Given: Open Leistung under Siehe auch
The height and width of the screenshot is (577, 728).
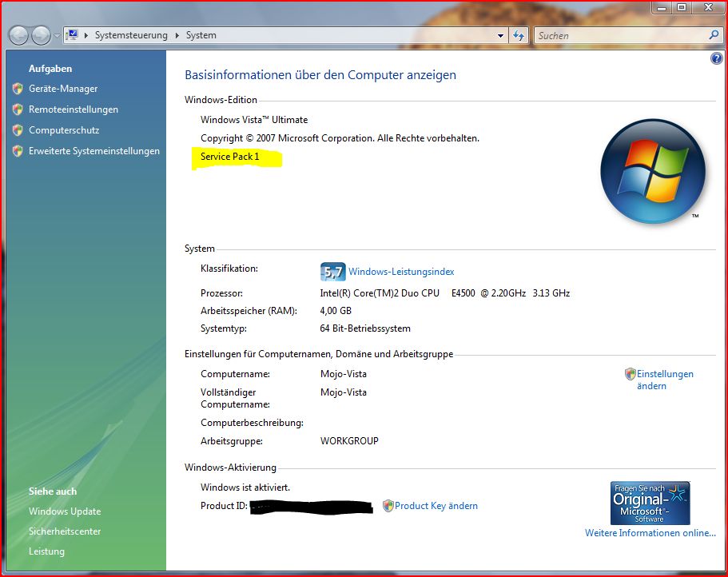Looking at the screenshot, I should [46, 551].
